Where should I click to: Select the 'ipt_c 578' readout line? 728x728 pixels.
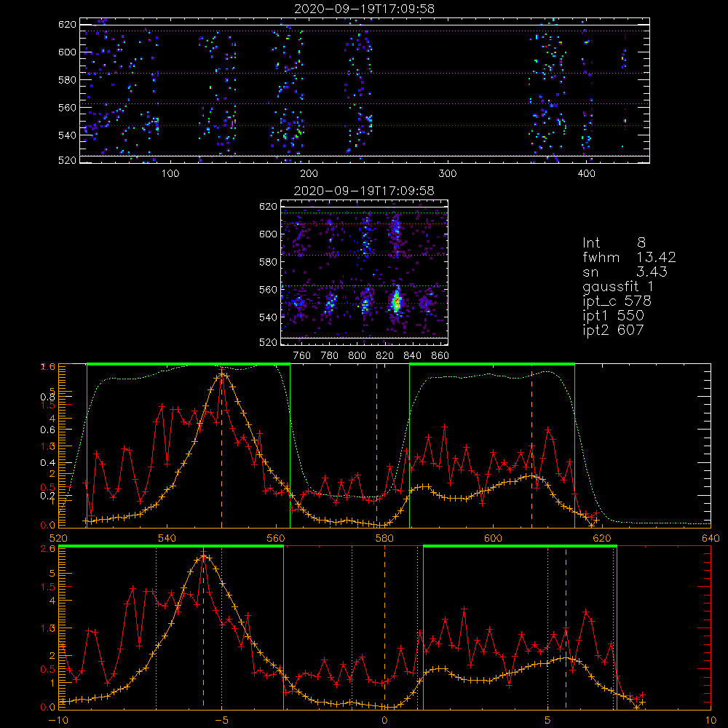(617, 301)
